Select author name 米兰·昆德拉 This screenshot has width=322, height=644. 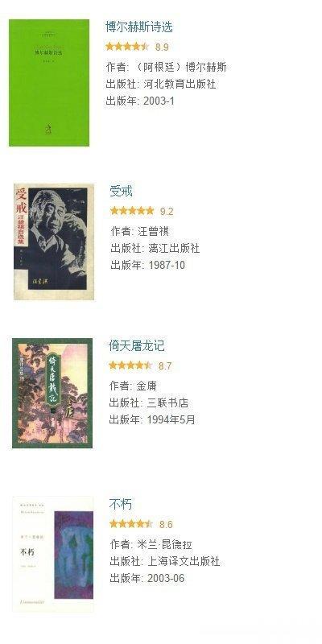(164, 545)
